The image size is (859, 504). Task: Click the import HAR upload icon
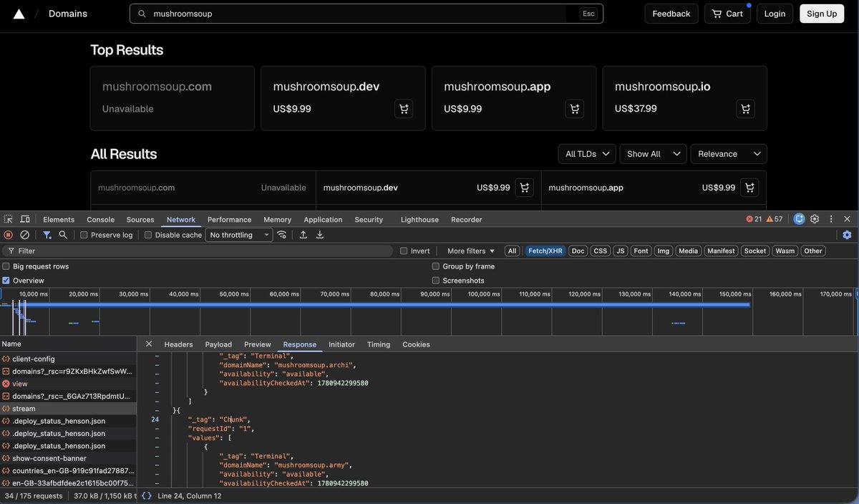[x=304, y=235]
